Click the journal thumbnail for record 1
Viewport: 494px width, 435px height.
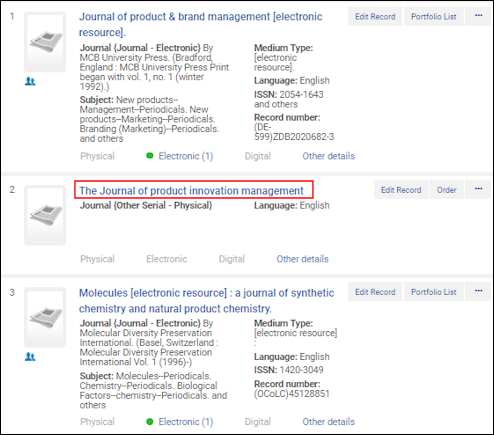(45, 42)
